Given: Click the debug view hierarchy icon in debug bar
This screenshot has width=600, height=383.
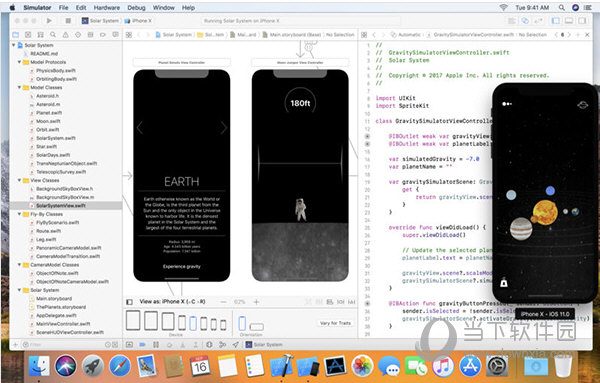Looking at the screenshot, I should coord(209,344).
